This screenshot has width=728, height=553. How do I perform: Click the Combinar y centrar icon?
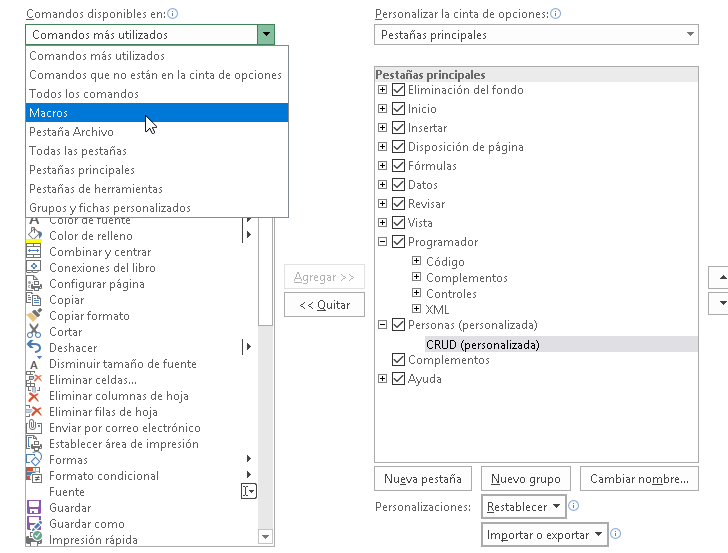tap(34, 251)
